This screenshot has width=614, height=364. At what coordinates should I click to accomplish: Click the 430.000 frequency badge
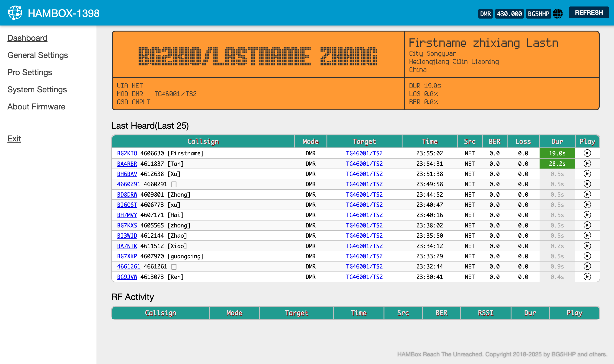pos(509,14)
